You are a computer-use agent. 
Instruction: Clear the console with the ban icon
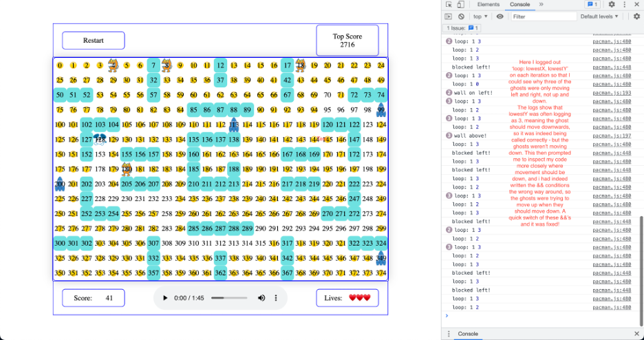pyautogui.click(x=461, y=17)
